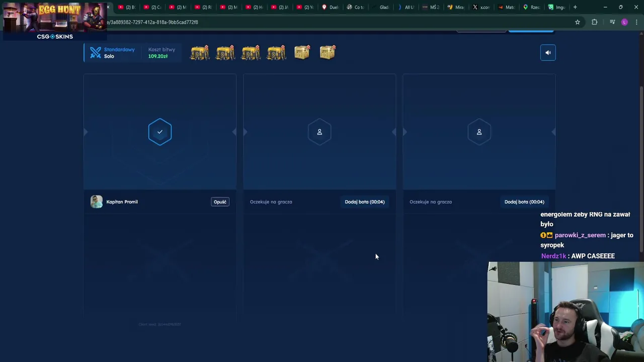Click the CSGO-SKINS logo

pyautogui.click(x=55, y=37)
